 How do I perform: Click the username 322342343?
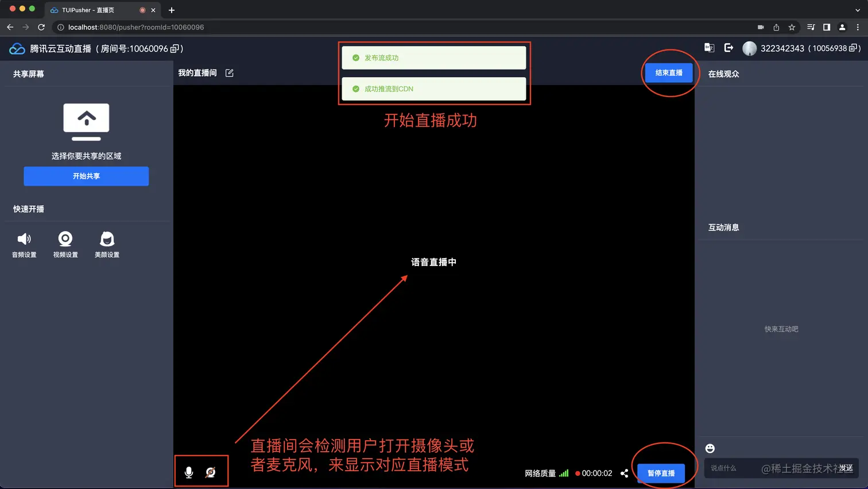coord(782,48)
